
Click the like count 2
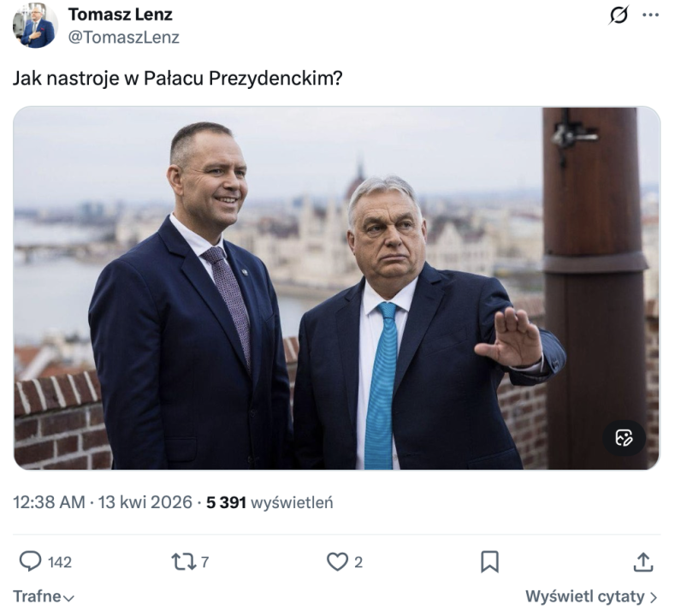(x=358, y=562)
